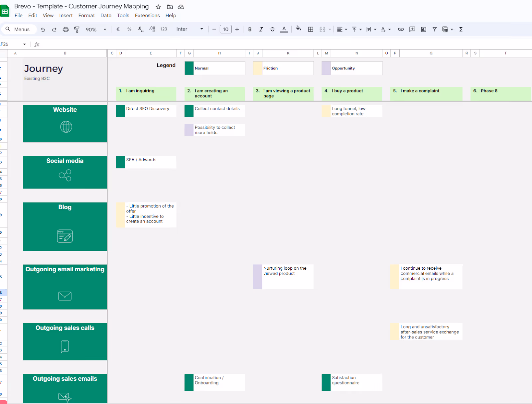Screen dimensions: 532x404
Task: Select column H header
Action: [219, 53]
